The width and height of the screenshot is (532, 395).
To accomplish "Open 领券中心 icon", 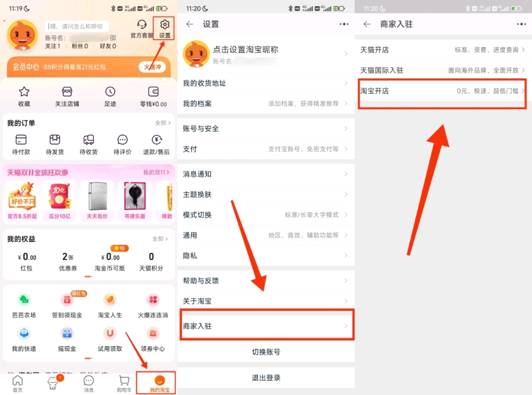I will pyautogui.click(x=153, y=333).
